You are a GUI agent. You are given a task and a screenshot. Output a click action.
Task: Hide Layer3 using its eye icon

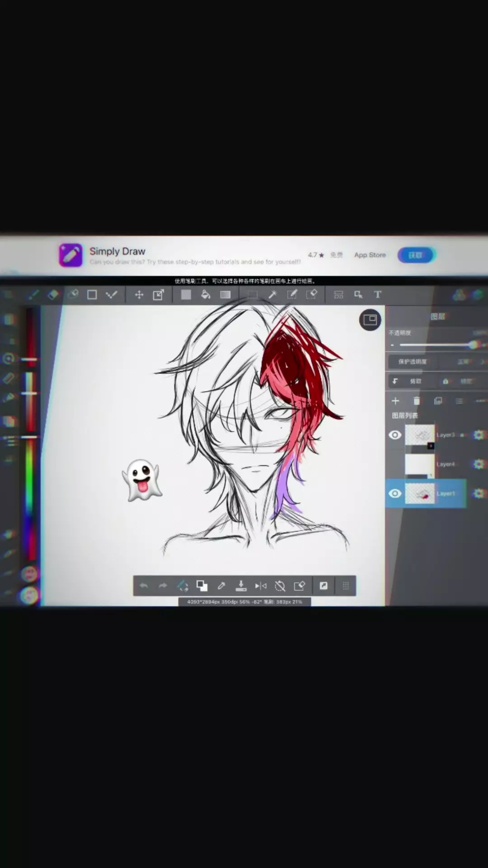pos(395,435)
